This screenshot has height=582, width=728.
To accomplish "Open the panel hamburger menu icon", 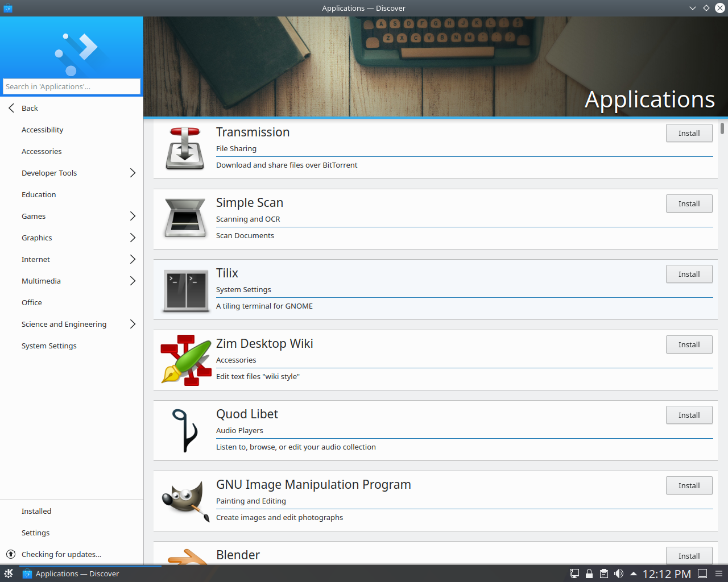I will tap(719, 573).
